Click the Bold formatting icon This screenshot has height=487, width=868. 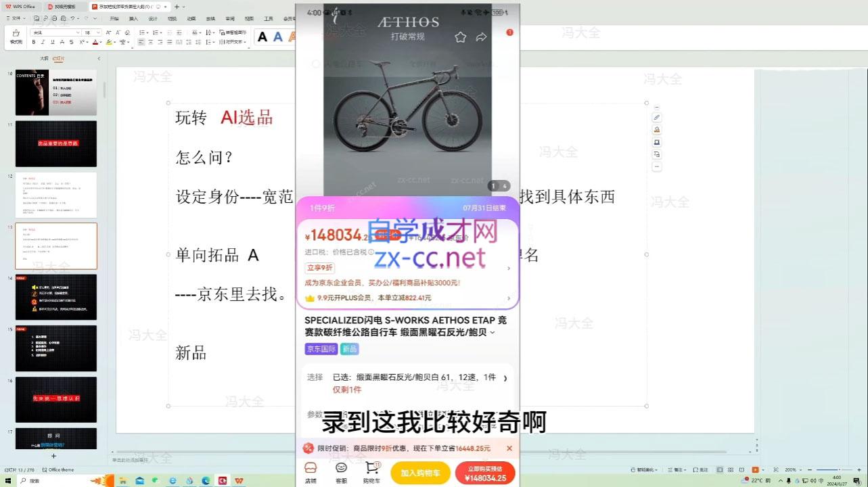[x=34, y=42]
